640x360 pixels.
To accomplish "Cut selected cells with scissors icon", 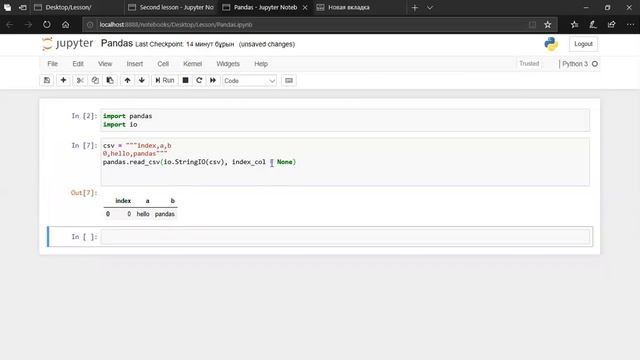I will pos(80,80).
